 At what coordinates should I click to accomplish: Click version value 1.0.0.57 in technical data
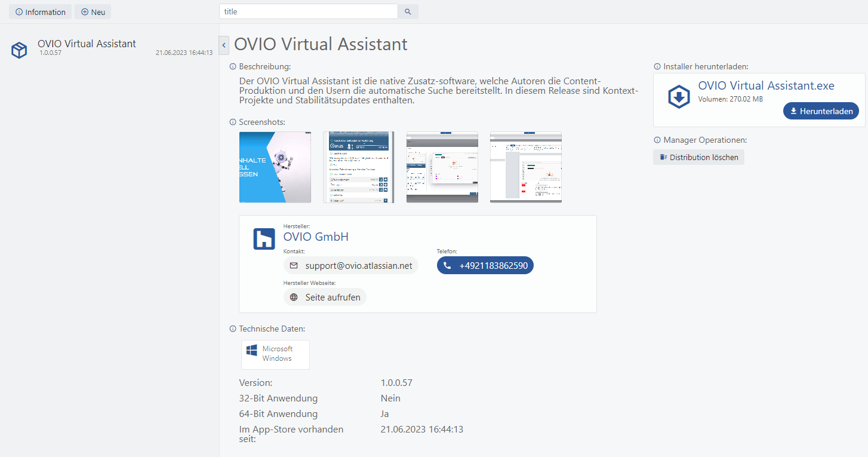pos(396,382)
